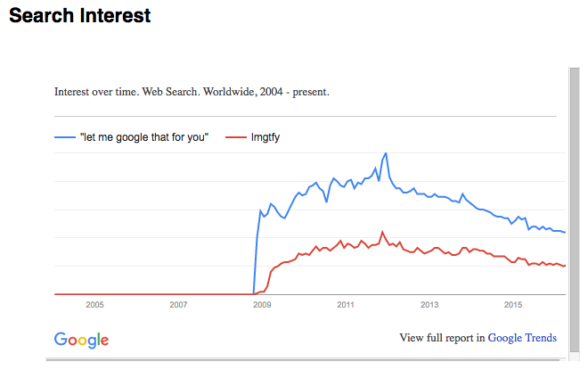Click the blue line's steep rise before 2009
The image size is (588, 370).
click(257, 250)
